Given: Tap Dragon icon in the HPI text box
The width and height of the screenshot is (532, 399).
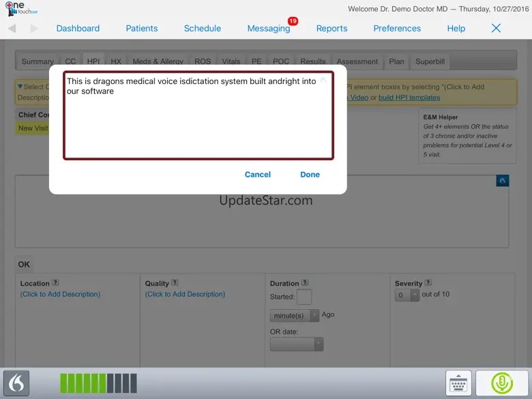Looking at the screenshot, I should [503, 181].
